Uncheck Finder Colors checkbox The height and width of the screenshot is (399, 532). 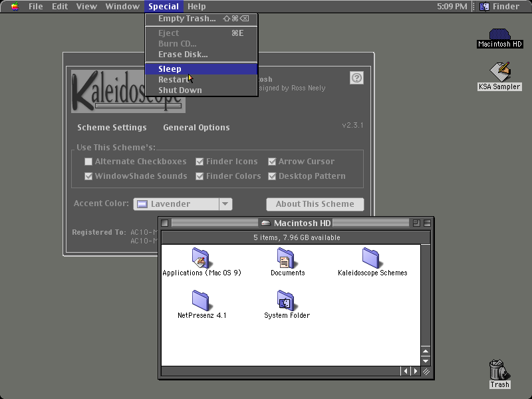click(x=199, y=176)
